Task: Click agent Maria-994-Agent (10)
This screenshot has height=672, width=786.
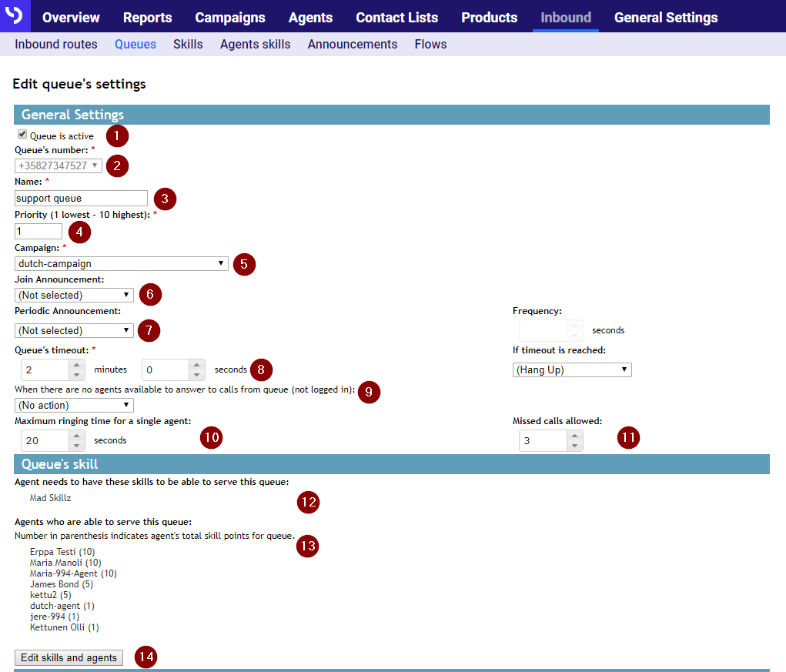Action: (73, 573)
